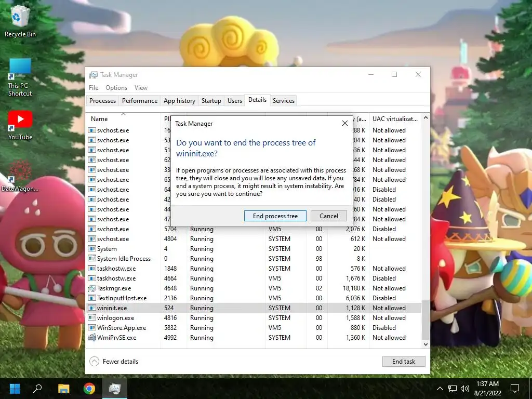The height and width of the screenshot is (399, 532).
Task: Open the File menu
Action: click(x=94, y=88)
